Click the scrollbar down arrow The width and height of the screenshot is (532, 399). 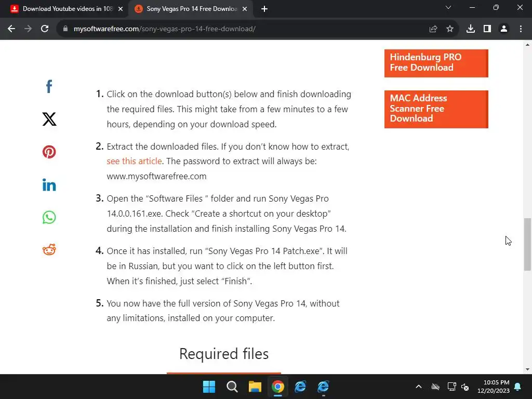tap(527, 369)
